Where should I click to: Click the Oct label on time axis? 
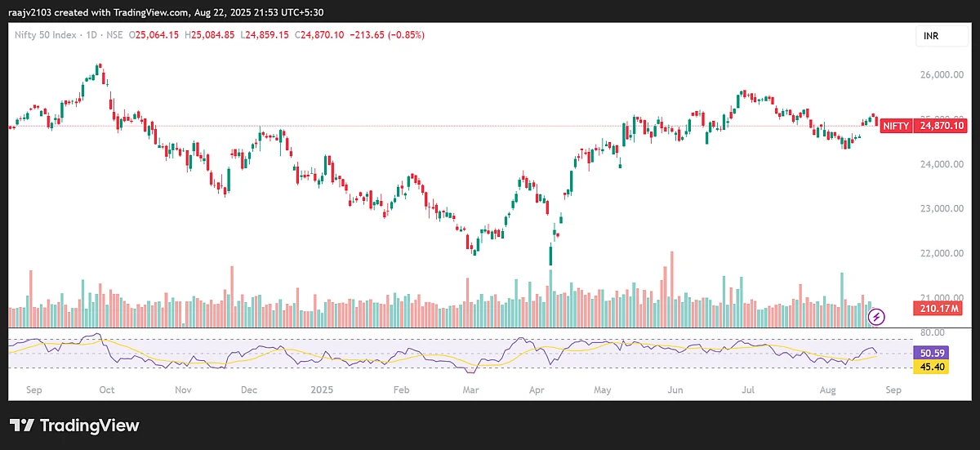[x=106, y=391]
